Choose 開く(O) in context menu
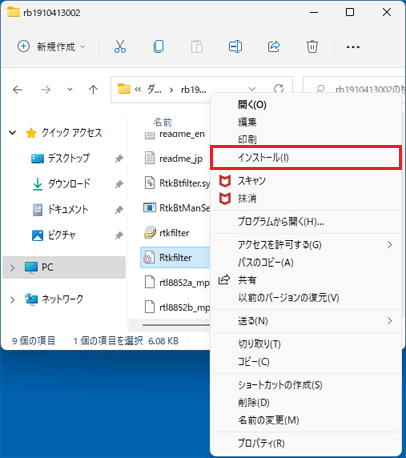This screenshot has height=458, width=406. pyautogui.click(x=306, y=105)
